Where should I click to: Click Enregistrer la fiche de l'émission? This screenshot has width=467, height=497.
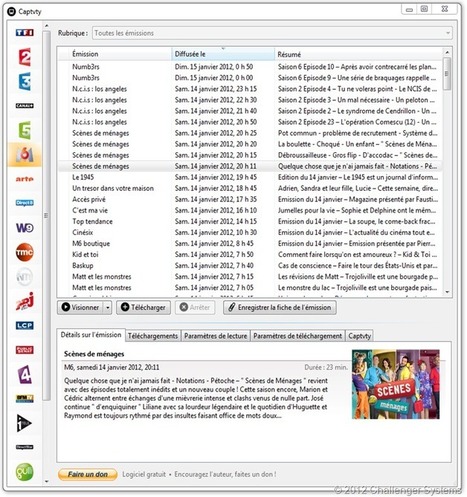(280, 307)
